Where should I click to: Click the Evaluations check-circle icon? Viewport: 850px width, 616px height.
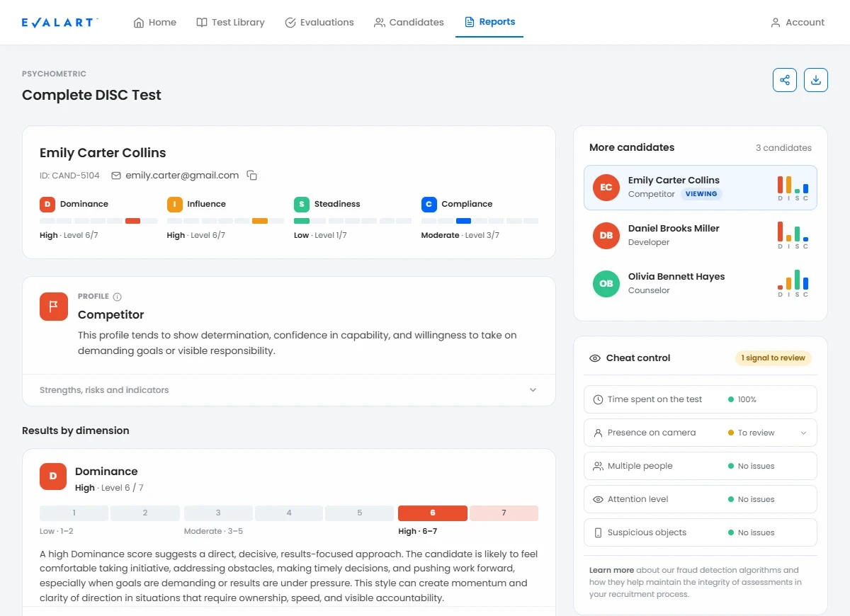tap(290, 23)
